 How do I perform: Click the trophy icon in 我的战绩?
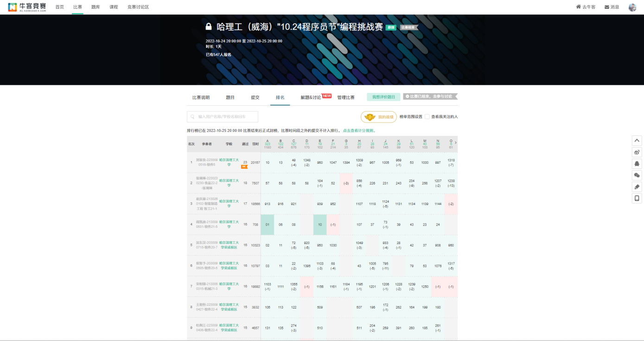370,117
